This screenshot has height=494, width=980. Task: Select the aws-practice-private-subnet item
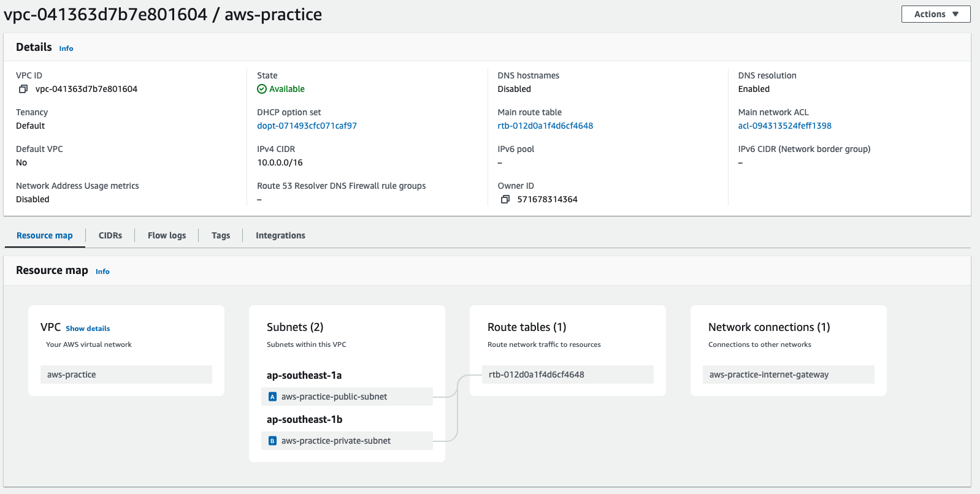[347, 441]
